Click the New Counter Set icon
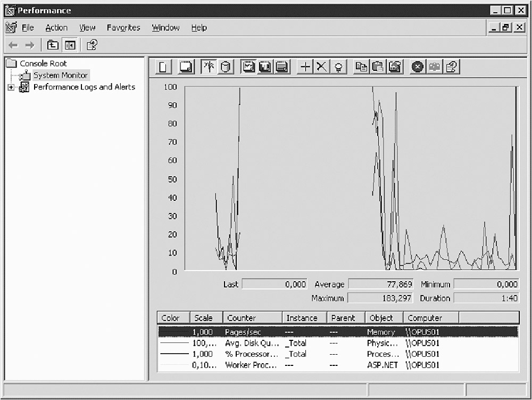 [x=163, y=67]
